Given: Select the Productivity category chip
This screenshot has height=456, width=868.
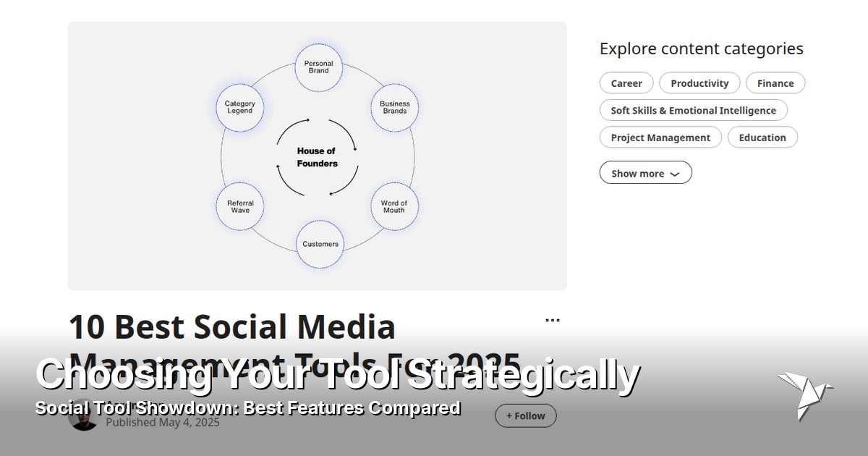Looking at the screenshot, I should point(699,83).
